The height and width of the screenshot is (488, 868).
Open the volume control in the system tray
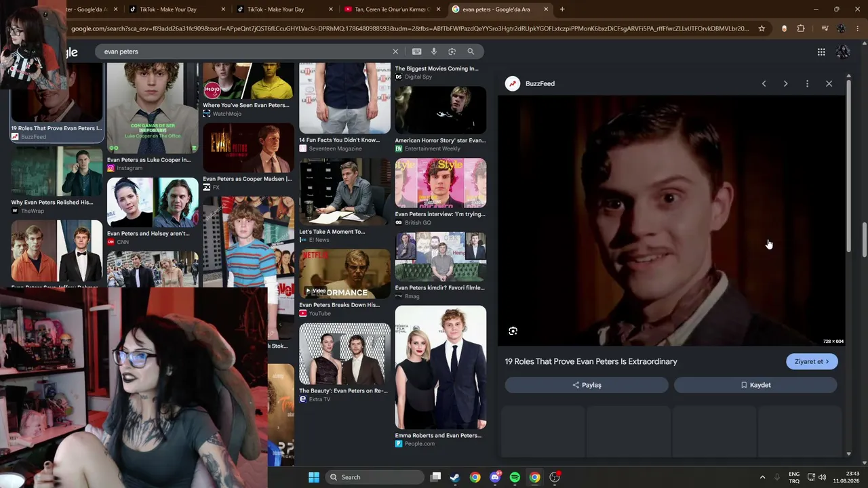823,477
